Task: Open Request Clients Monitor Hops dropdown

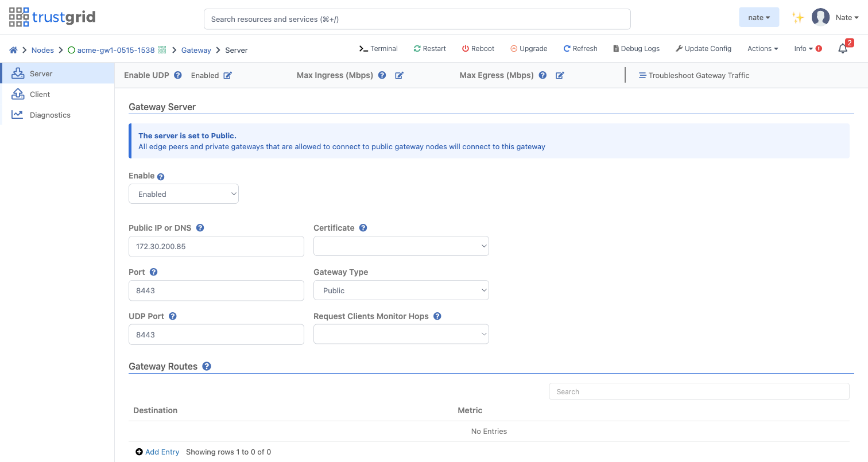Action: pos(401,334)
